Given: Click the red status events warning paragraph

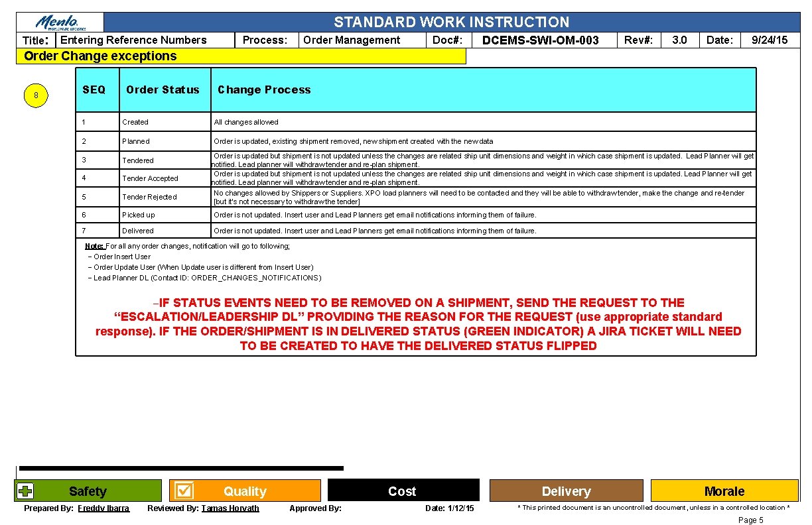Looking at the screenshot, I should point(418,324).
